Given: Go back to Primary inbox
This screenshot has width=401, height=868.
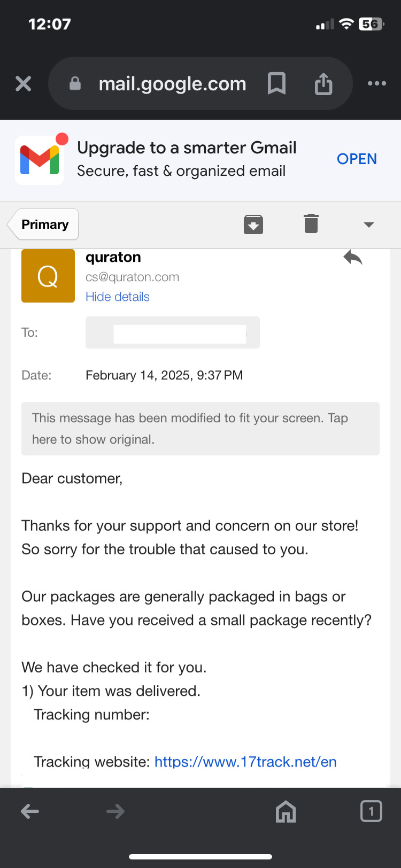Looking at the screenshot, I should (44, 224).
